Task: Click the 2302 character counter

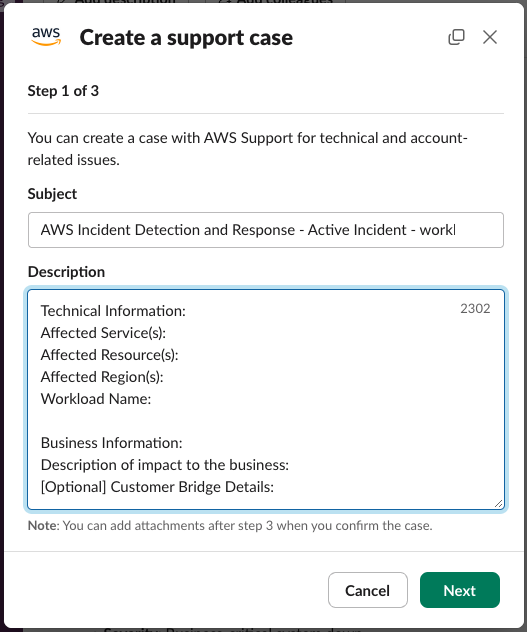Action: coord(475,308)
